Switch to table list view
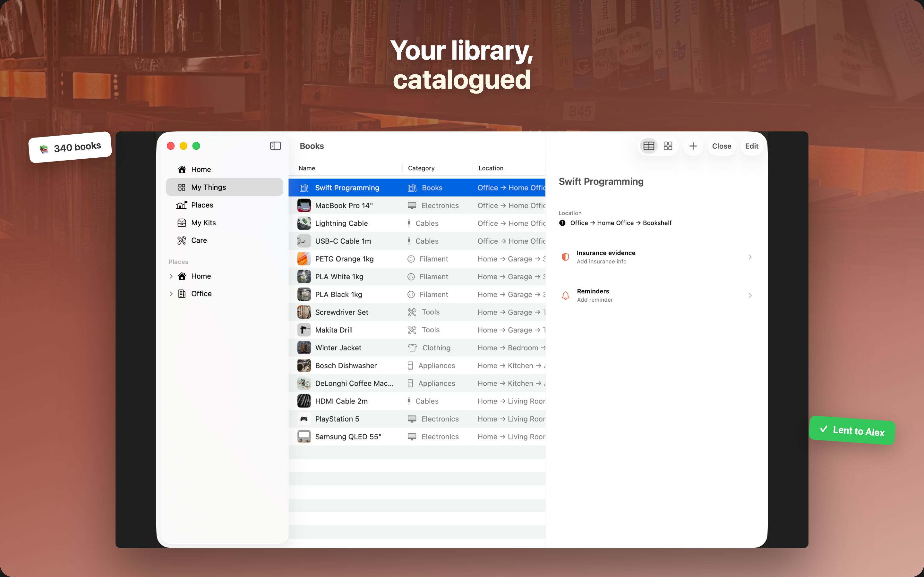Viewport: 924px width, 577px height. 648,146
